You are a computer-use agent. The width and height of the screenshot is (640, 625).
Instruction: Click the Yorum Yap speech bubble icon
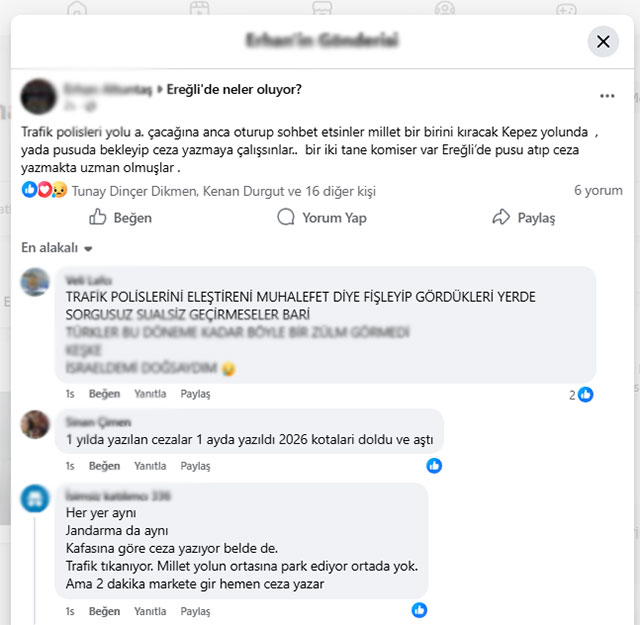click(x=286, y=217)
